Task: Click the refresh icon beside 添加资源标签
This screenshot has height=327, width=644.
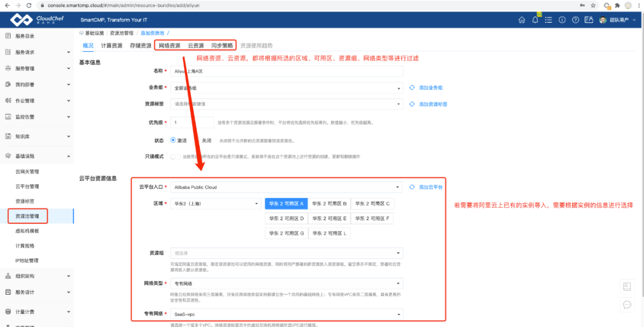Action: [412, 104]
